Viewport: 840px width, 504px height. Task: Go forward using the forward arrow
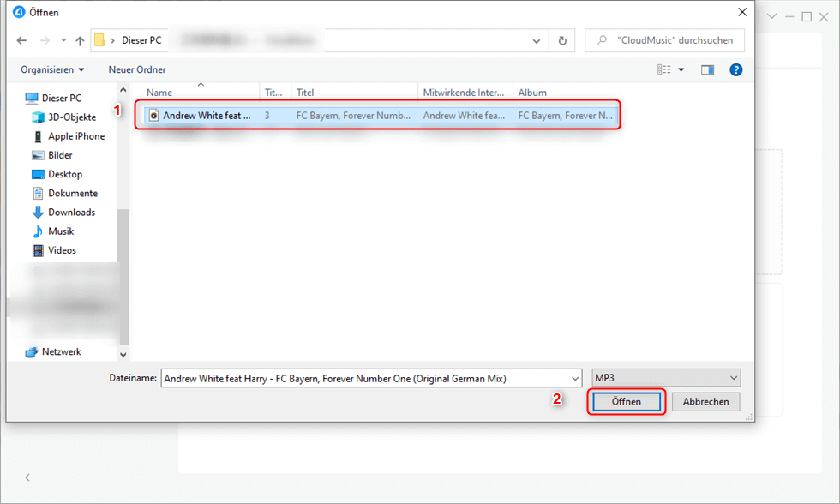pos(45,40)
